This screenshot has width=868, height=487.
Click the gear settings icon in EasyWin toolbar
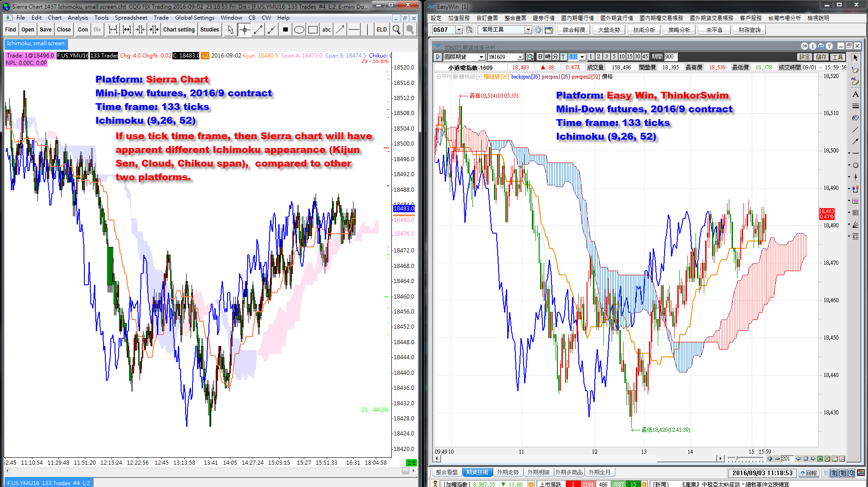[x=538, y=30]
